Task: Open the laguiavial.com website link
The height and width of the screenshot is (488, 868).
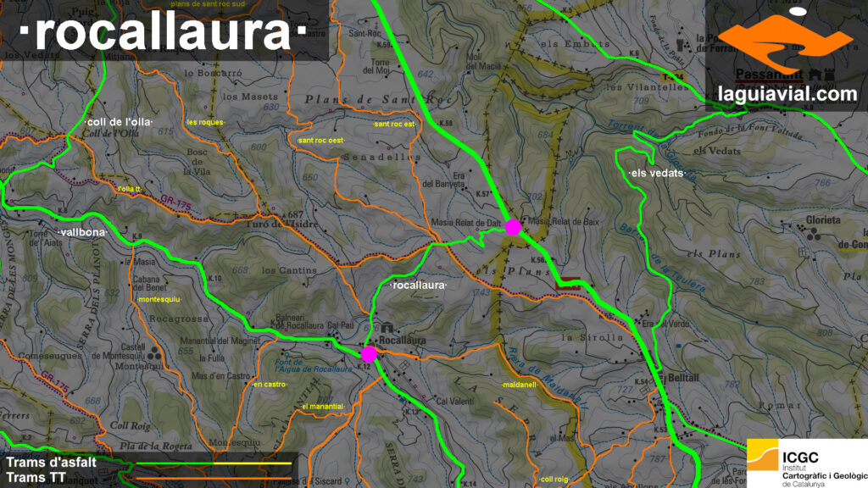Action: click(x=787, y=95)
